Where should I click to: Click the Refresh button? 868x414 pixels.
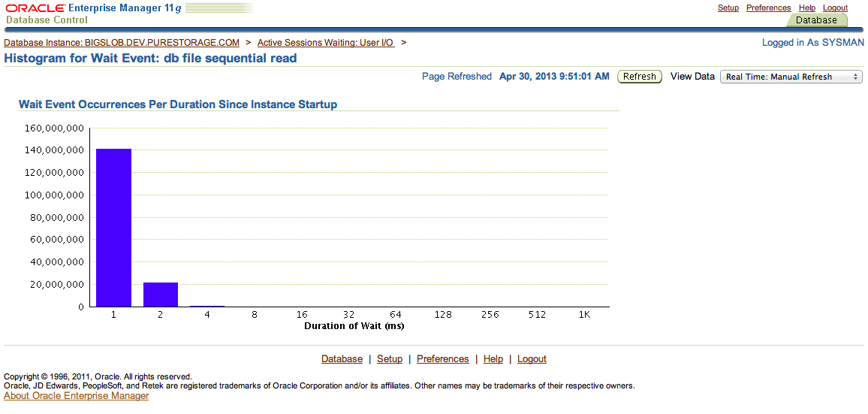(640, 77)
